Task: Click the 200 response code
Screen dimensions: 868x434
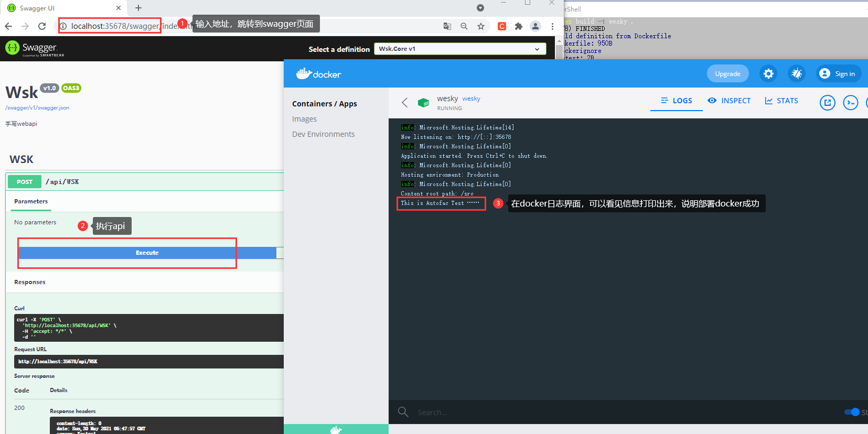Action: 19,408
